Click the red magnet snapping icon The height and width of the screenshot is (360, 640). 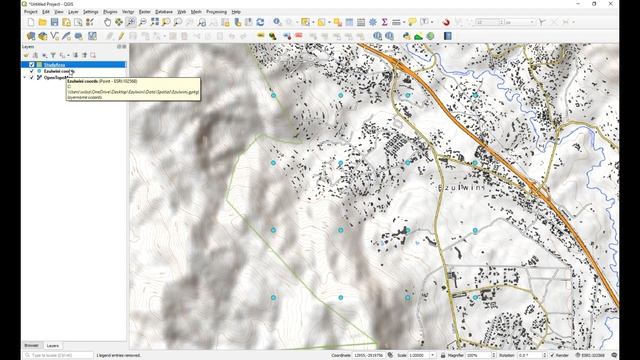(x=446, y=22)
